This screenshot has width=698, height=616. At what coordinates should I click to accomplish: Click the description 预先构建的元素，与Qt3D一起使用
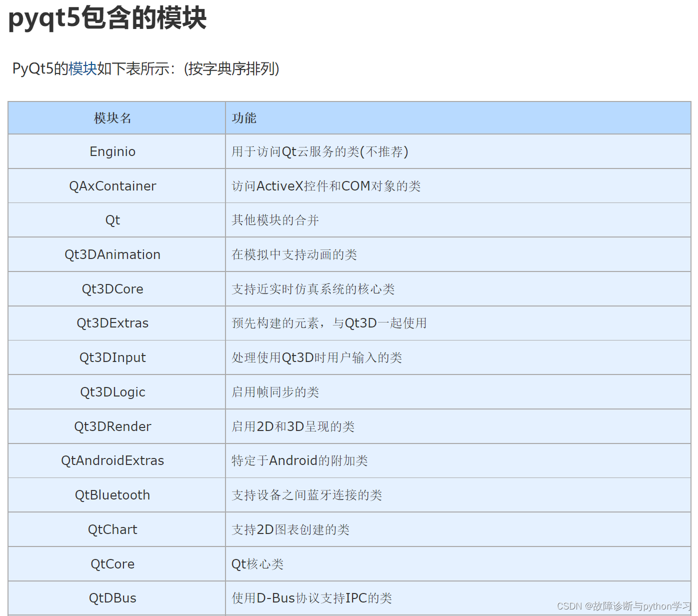[329, 323]
